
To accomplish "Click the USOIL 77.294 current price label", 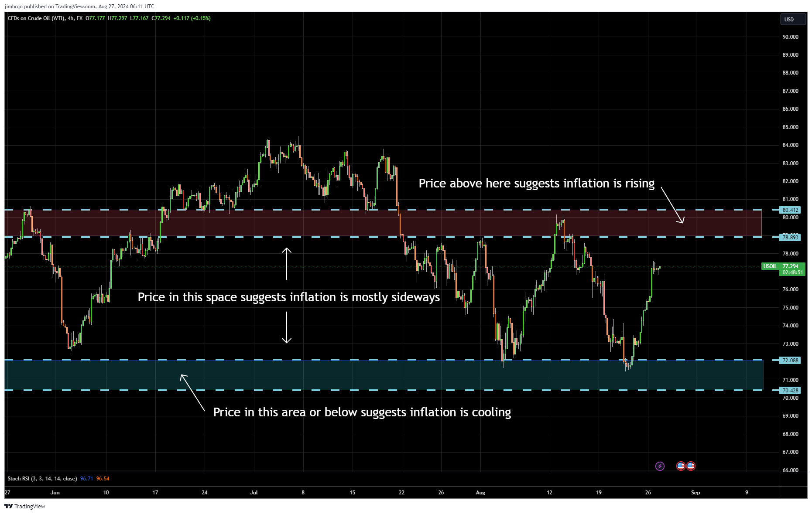I will (x=783, y=266).
